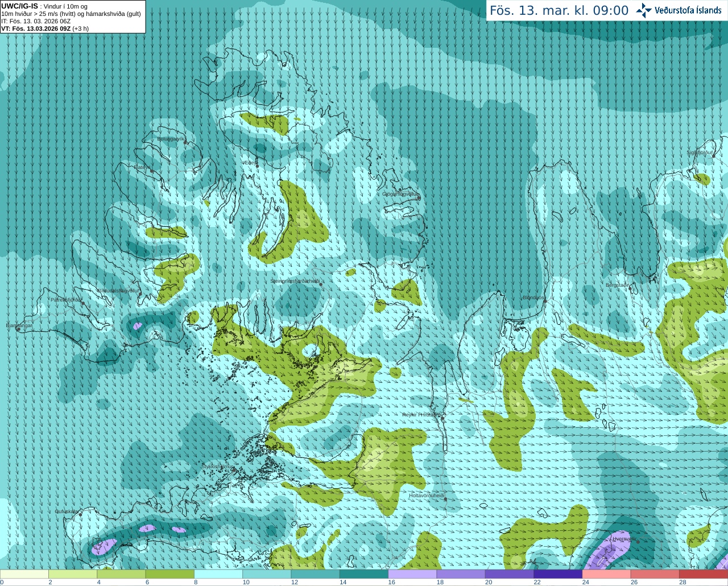The image size is (728, 586).
Task: Click the 4–6 m/s green legend swatch
Action: tap(121, 574)
